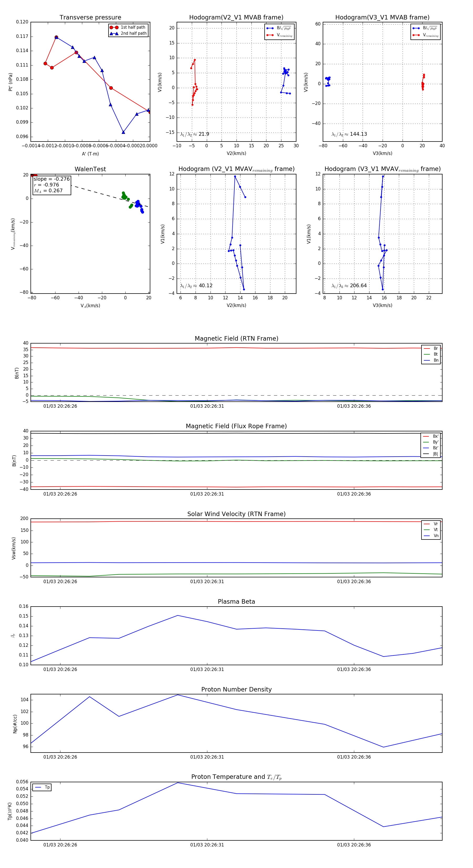
Task: Select the 'Vn' legend entry
Action: [431, 536]
